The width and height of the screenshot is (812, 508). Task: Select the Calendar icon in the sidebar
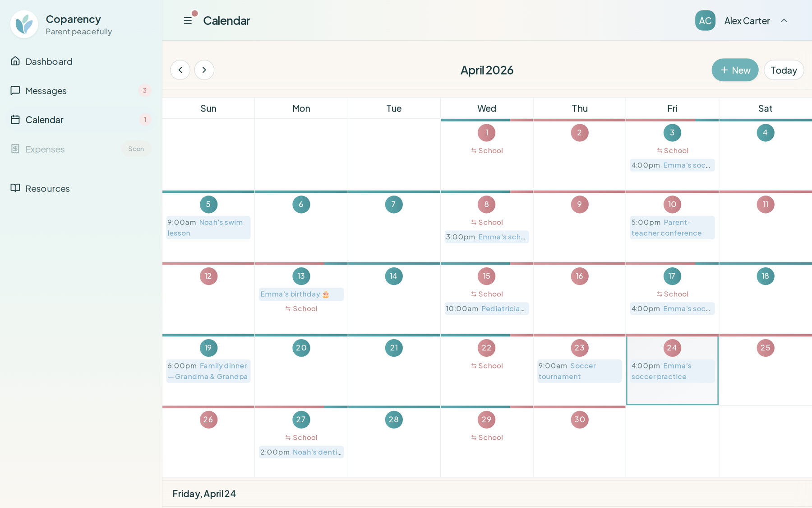point(15,120)
